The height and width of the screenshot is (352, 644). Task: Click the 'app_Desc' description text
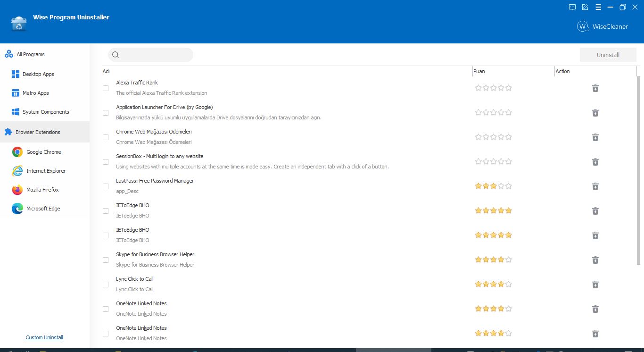(127, 191)
